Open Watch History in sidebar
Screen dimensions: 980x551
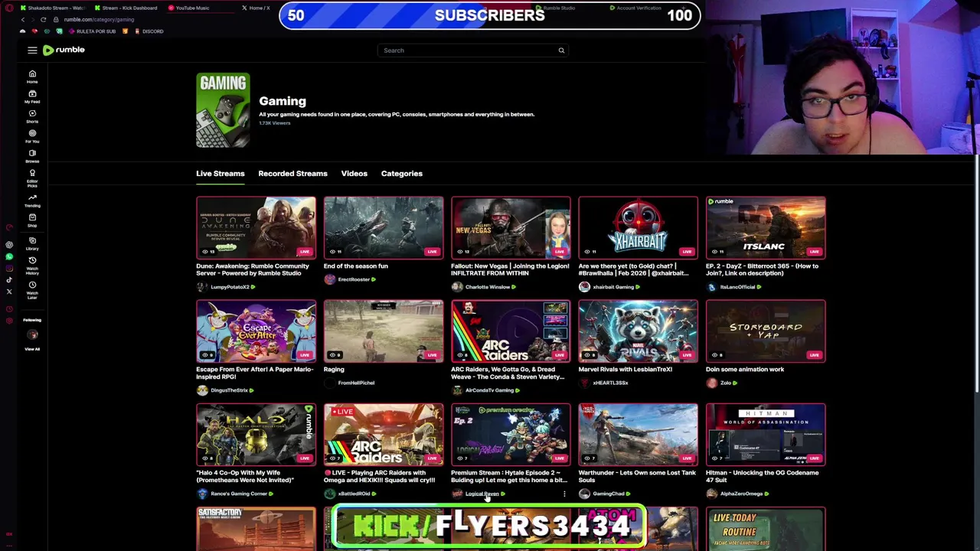click(32, 265)
